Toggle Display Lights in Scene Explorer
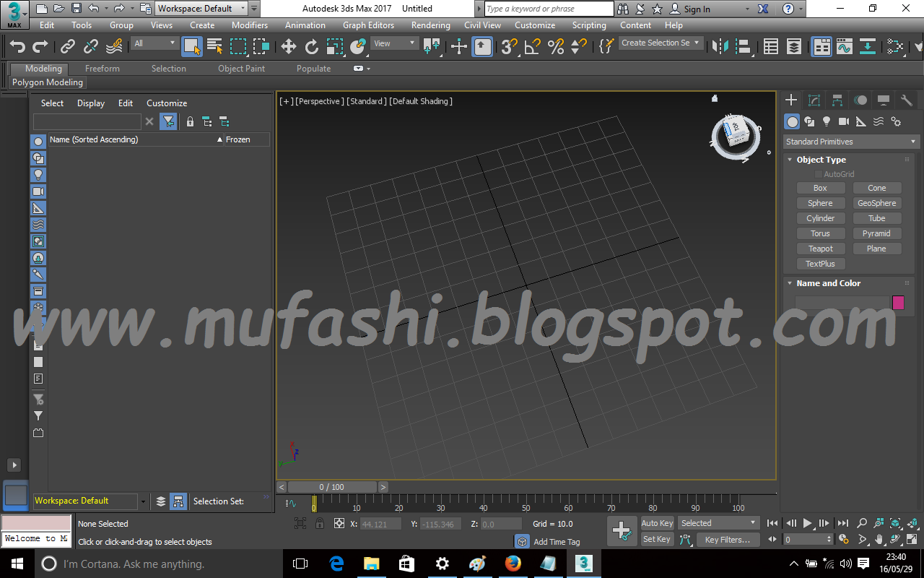 (38, 175)
